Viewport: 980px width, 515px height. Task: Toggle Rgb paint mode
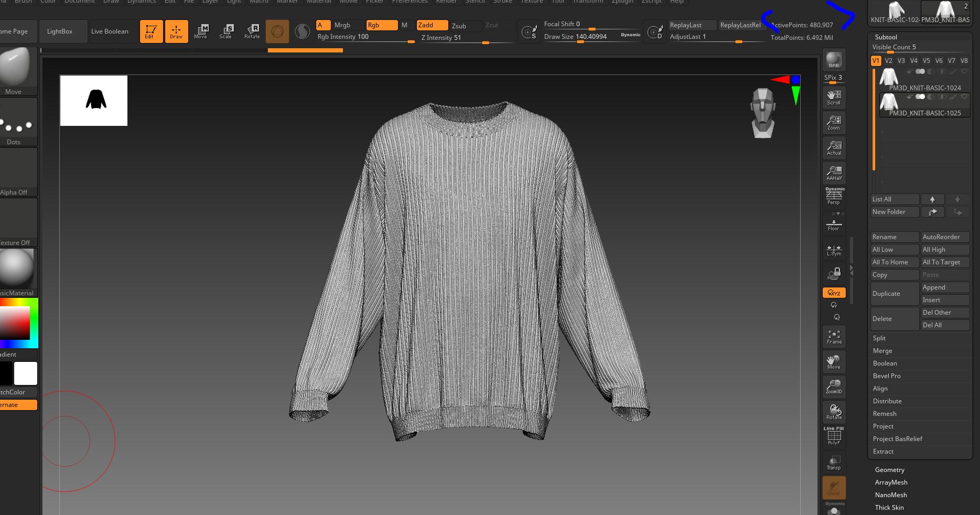[x=381, y=25]
